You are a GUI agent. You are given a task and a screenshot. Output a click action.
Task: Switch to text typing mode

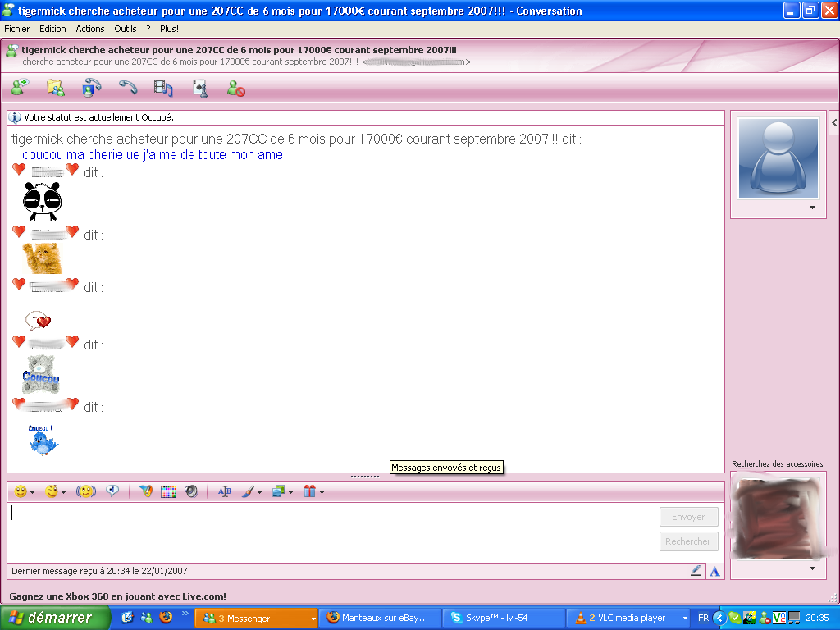click(714, 571)
